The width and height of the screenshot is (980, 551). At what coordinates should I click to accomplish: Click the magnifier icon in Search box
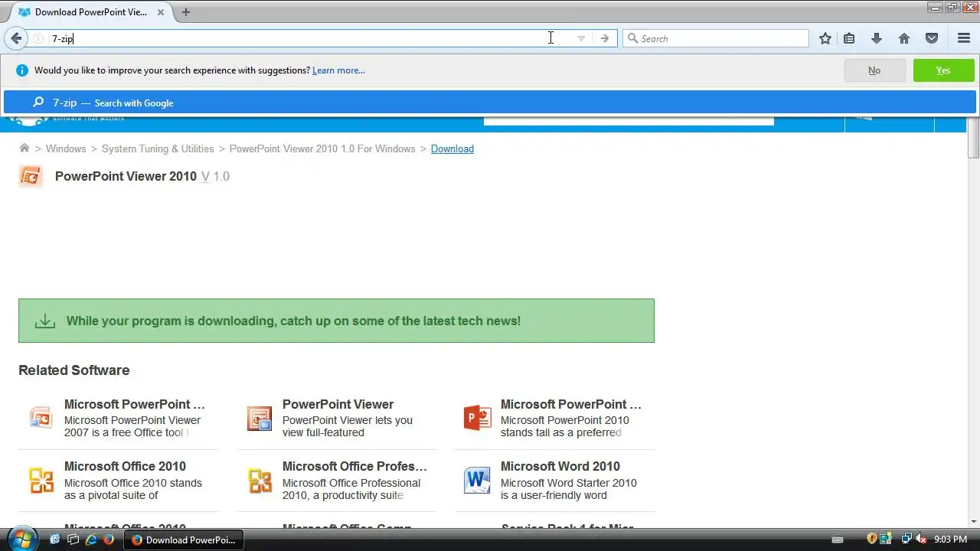point(632,38)
